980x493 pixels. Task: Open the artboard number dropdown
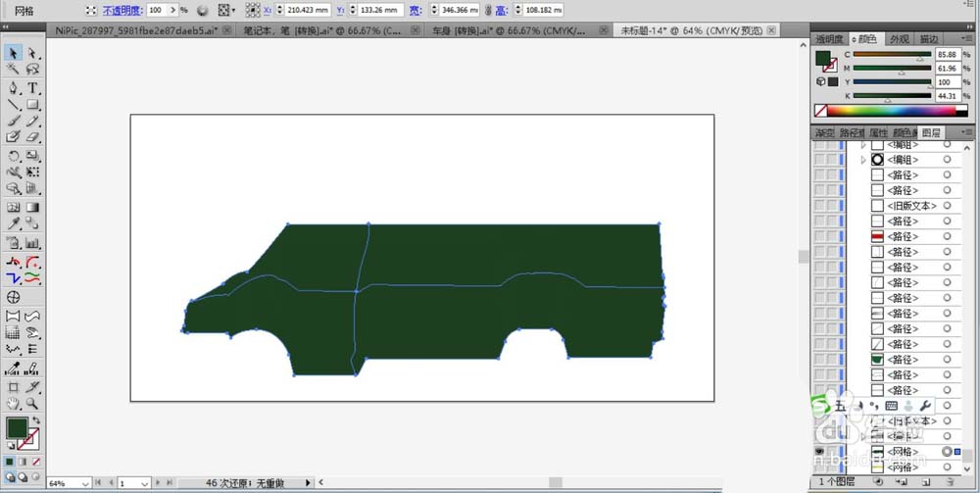144,483
